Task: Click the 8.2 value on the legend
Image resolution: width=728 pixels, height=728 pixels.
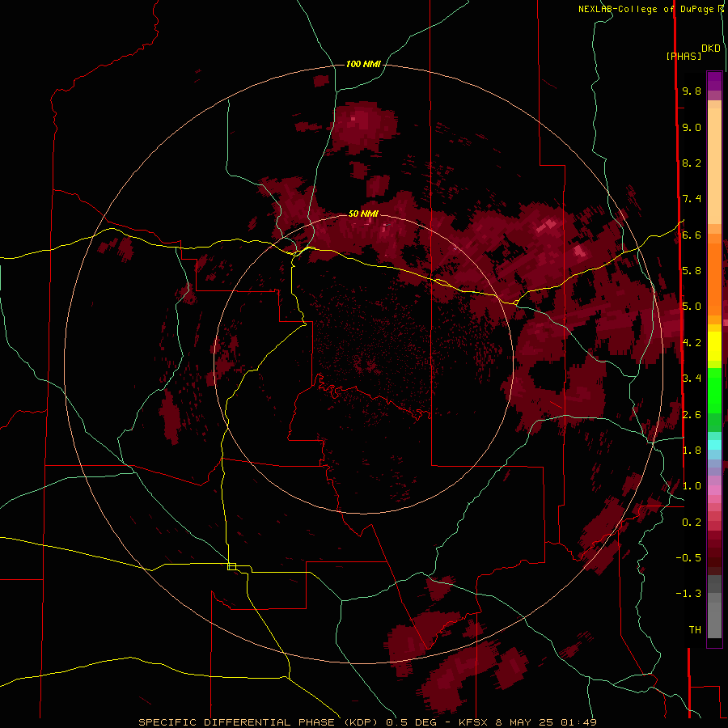Action: (x=692, y=163)
